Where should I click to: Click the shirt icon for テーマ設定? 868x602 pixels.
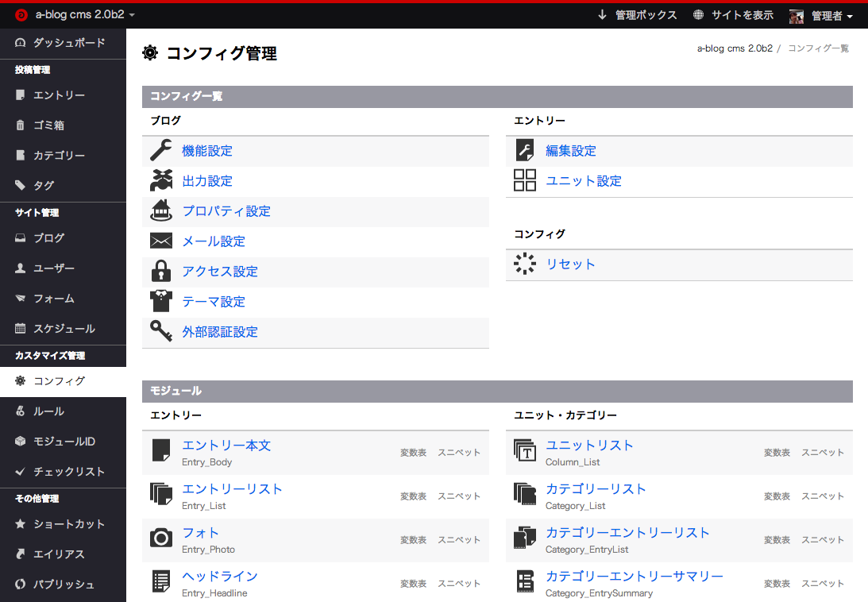pos(161,302)
